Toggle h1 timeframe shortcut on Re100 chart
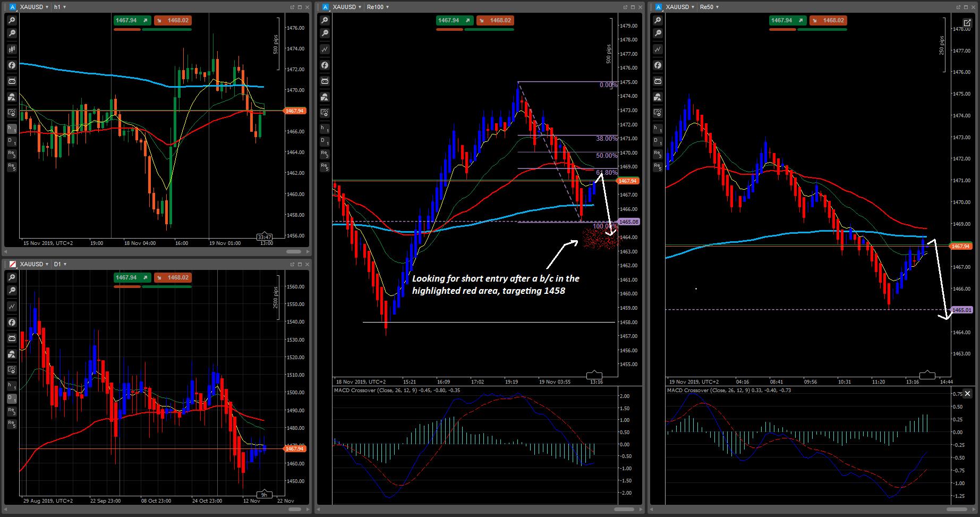The width and height of the screenshot is (980, 517). [x=325, y=129]
